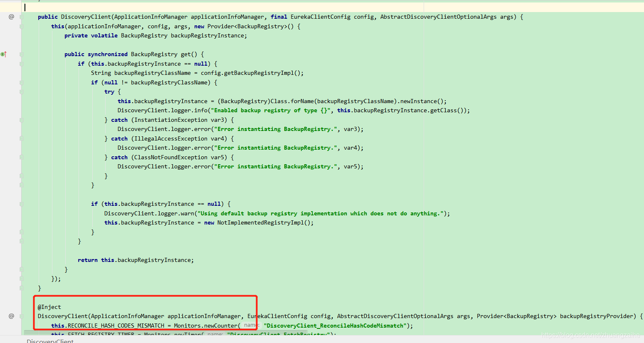Fold the synchronized BackupRegistry get() method

pos(21,54)
